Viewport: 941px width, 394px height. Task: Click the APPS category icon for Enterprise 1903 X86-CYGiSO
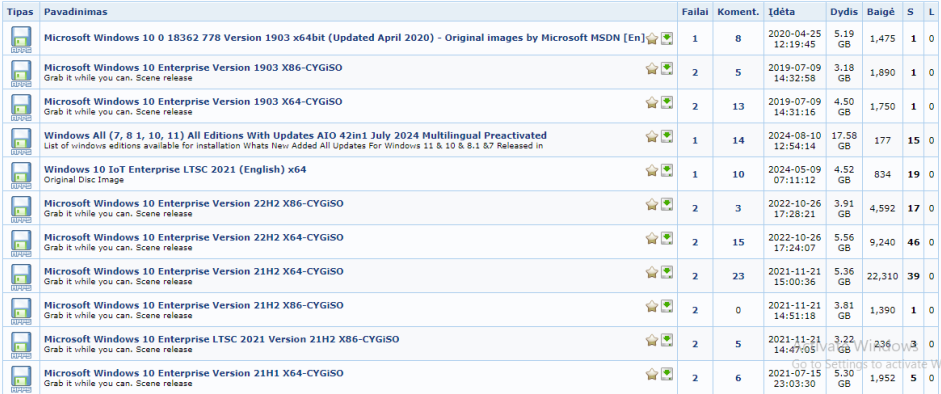pyautogui.click(x=20, y=73)
